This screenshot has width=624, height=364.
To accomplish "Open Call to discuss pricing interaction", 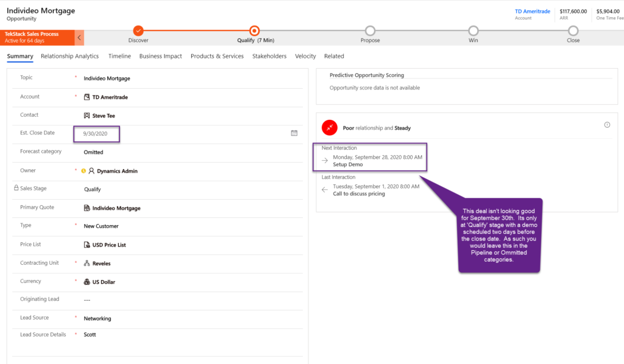I will pyautogui.click(x=359, y=194).
